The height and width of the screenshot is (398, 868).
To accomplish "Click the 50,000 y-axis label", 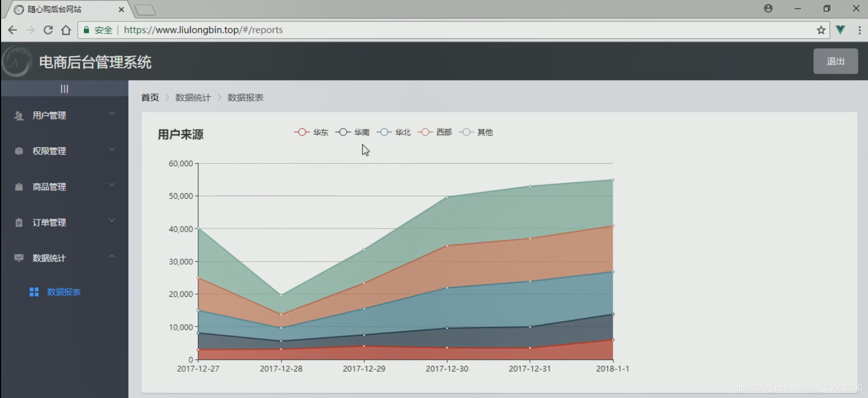I will 181,196.
